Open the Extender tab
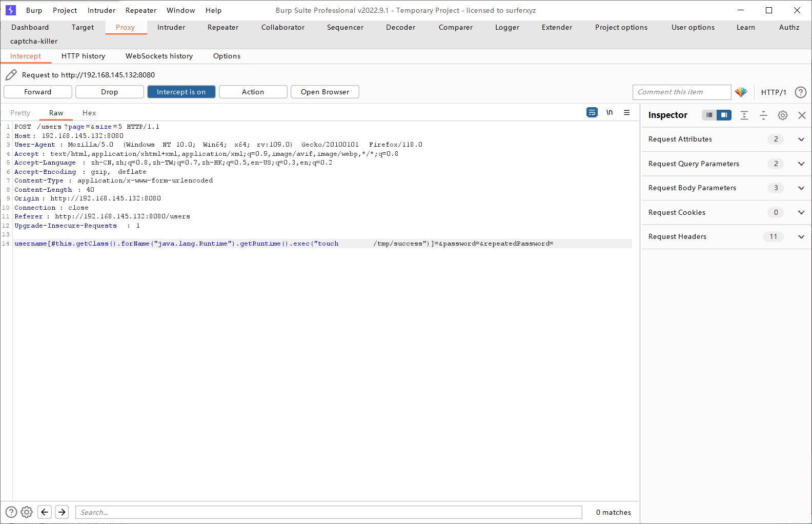 pyautogui.click(x=557, y=28)
